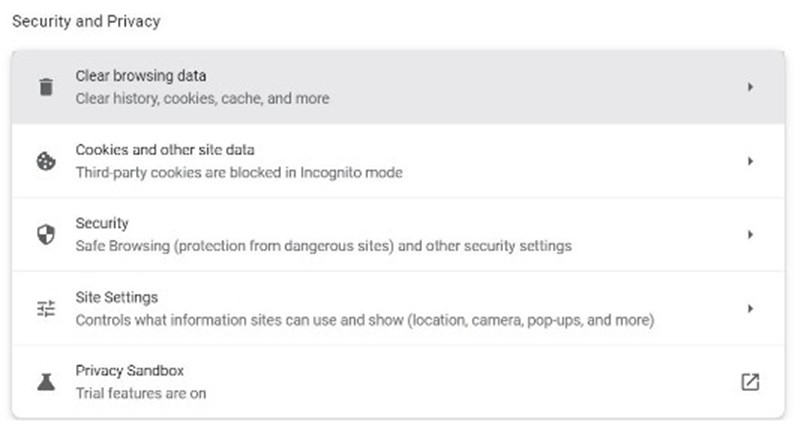Open Privacy Sandbox entry
This screenshot has width=801, height=434.
(398, 382)
